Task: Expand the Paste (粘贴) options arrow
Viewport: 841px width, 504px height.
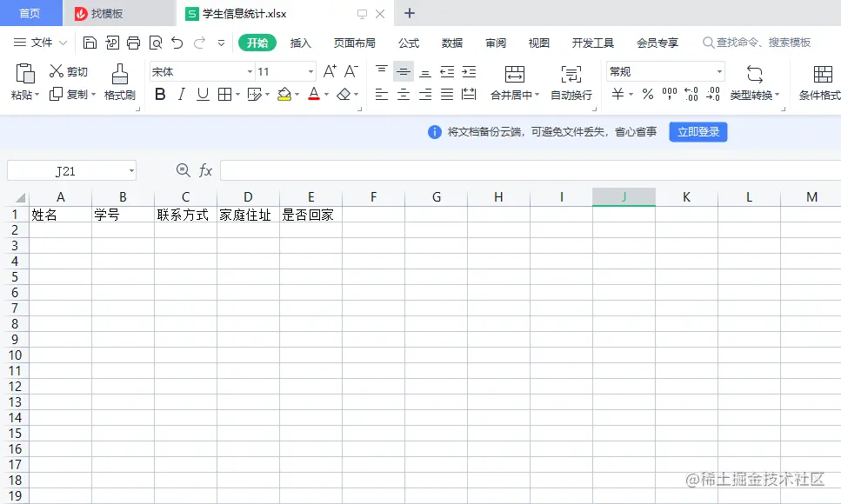Action: tap(37, 95)
